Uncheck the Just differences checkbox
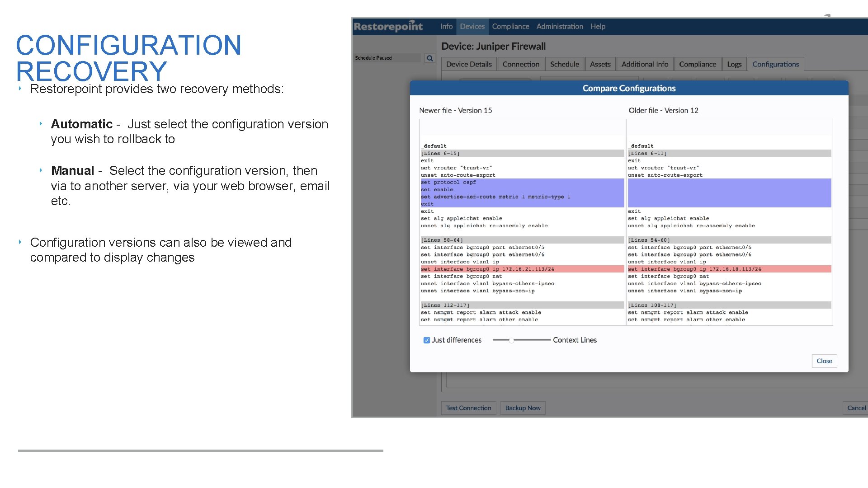This screenshot has height=488, width=868. (426, 340)
